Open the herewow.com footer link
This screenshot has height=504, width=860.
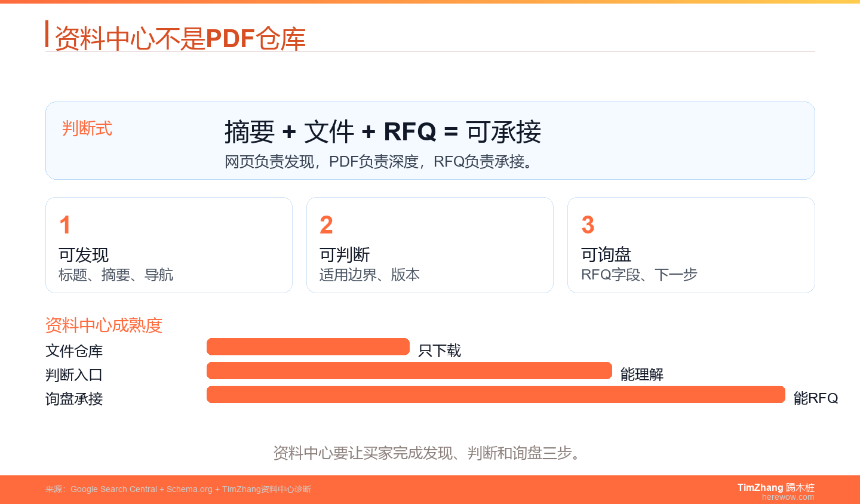coord(788,497)
